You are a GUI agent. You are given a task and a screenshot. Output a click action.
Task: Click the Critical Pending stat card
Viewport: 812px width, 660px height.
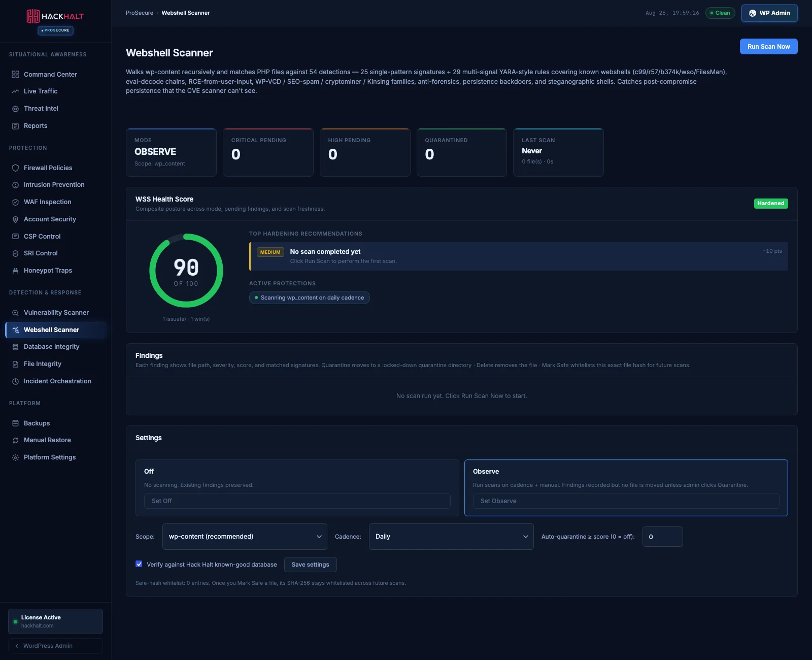tap(268, 152)
